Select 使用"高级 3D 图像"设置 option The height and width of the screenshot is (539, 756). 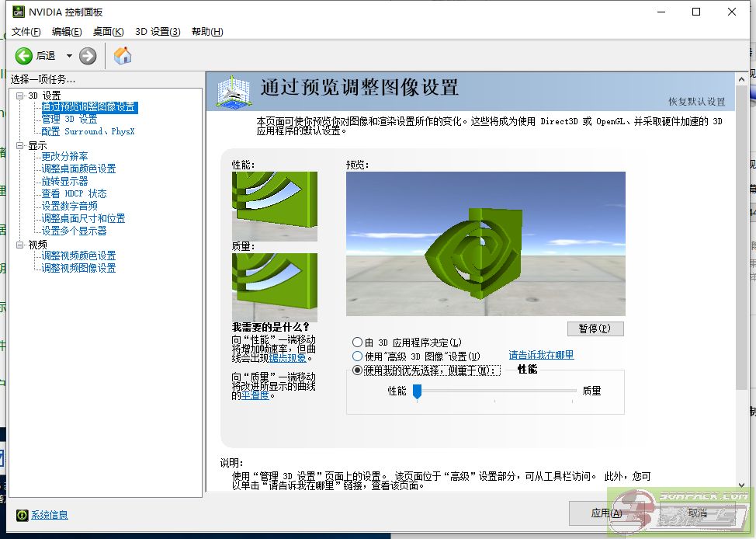click(x=358, y=356)
